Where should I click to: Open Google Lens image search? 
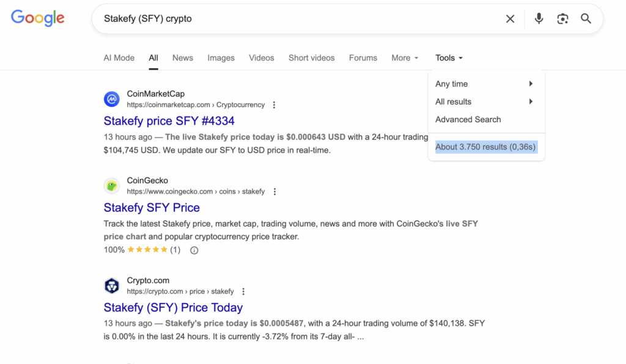click(x=562, y=19)
